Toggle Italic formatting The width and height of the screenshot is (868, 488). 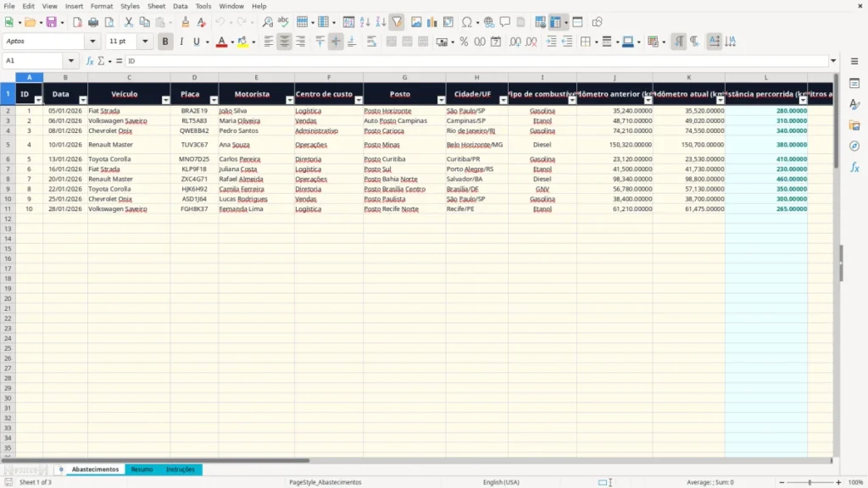181,42
